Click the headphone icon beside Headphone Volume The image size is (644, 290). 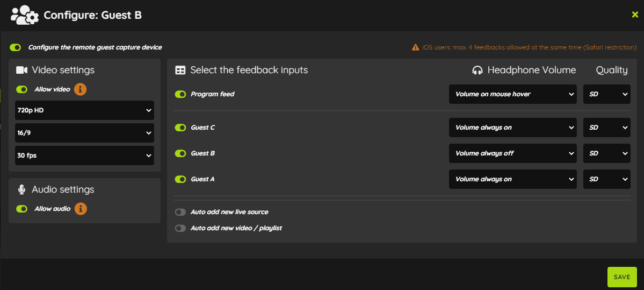[477, 70]
